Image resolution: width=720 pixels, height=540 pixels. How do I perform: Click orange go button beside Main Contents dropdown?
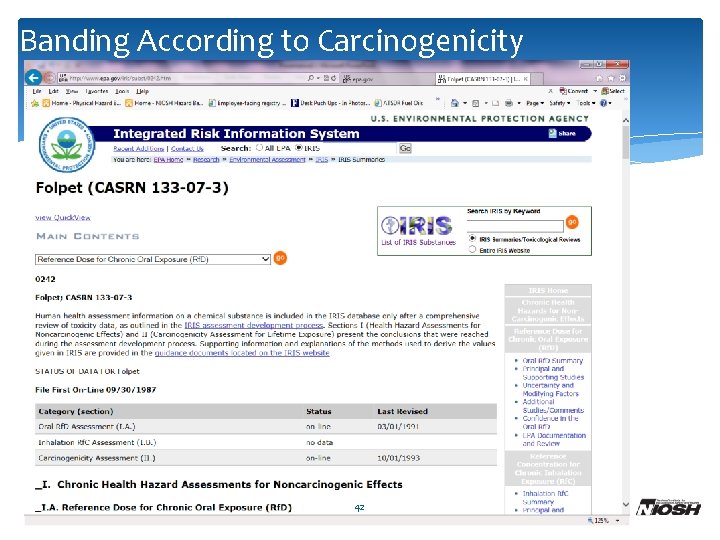pyautogui.click(x=280, y=259)
